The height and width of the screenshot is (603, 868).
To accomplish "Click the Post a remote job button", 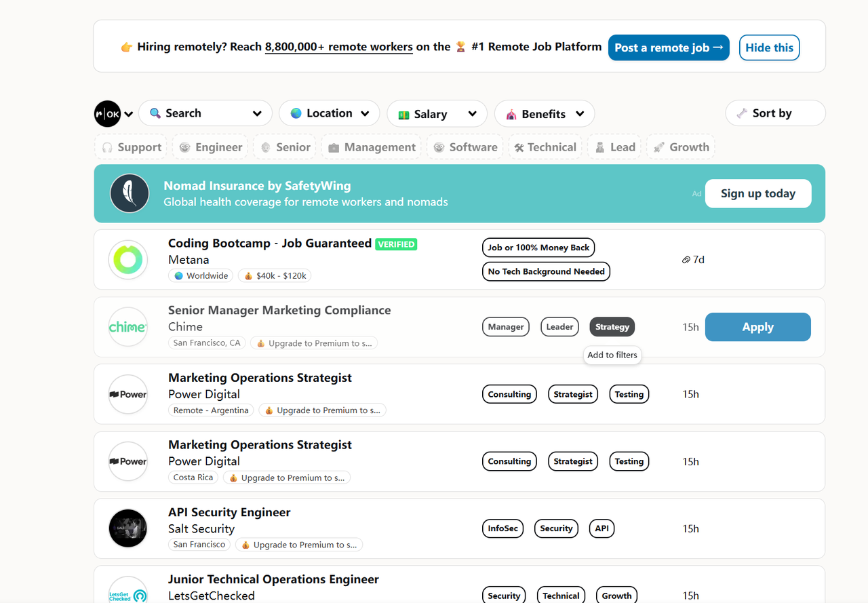I will [x=668, y=47].
